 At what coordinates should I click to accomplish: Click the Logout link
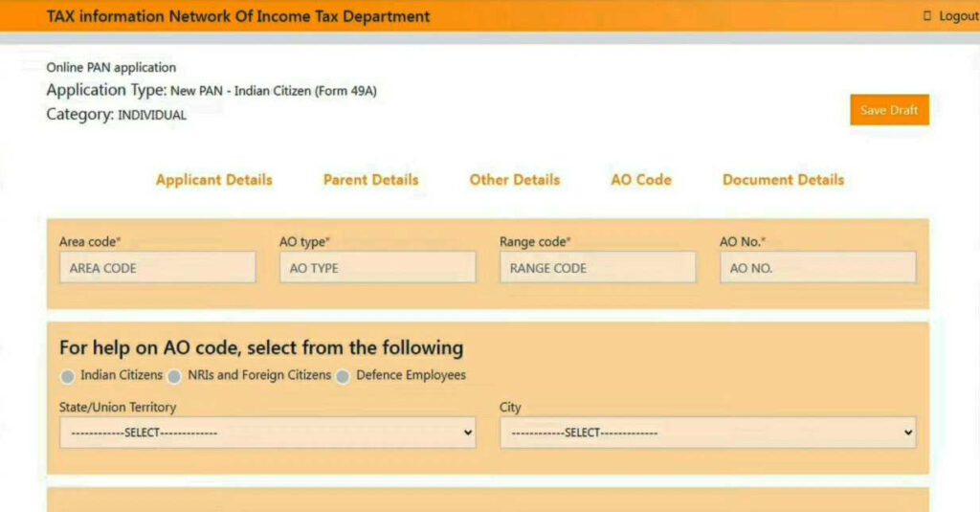958,16
